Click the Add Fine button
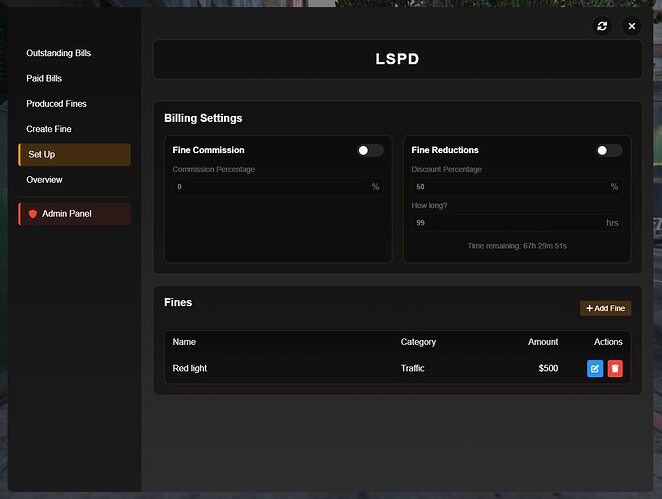Viewport: 662px width, 499px height. click(x=605, y=308)
